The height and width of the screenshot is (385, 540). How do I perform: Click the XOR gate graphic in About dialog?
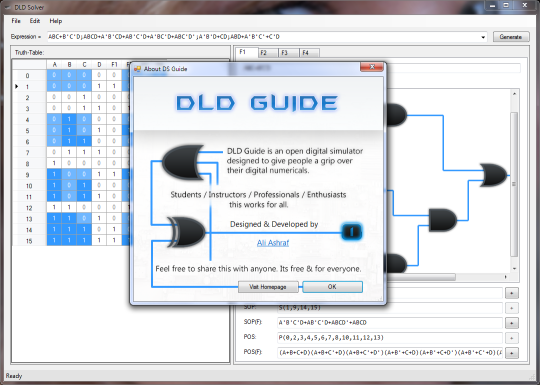click(186, 232)
